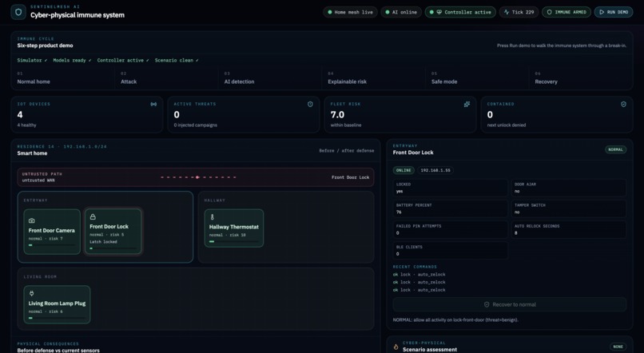Image resolution: width=644 pixels, height=353 pixels.
Task: Click the NORMAL badge on Front Door Lock panel
Action: point(615,149)
